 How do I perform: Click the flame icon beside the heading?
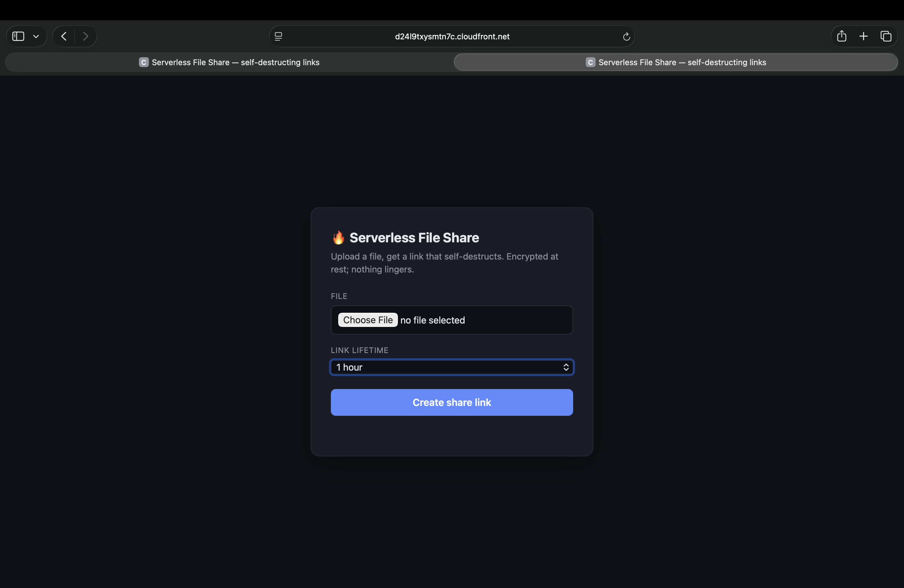tap(338, 238)
